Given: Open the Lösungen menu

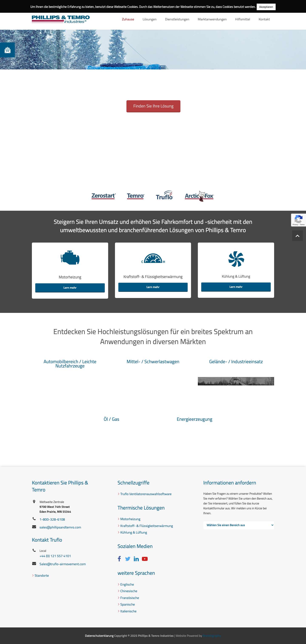Looking at the screenshot, I should (x=149, y=19).
